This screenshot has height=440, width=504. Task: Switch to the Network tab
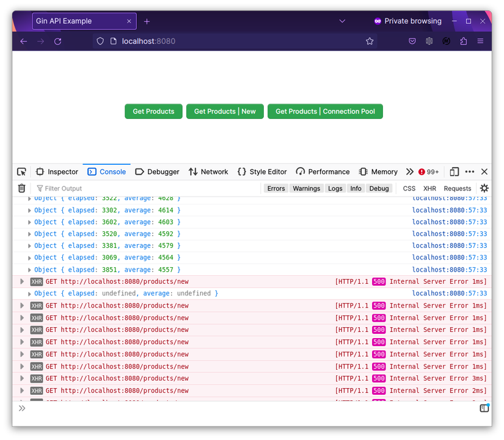[208, 171]
